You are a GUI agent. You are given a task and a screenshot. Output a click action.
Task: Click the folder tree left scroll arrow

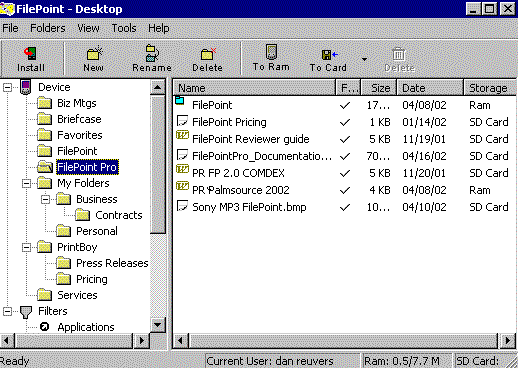pyautogui.click(x=7, y=341)
